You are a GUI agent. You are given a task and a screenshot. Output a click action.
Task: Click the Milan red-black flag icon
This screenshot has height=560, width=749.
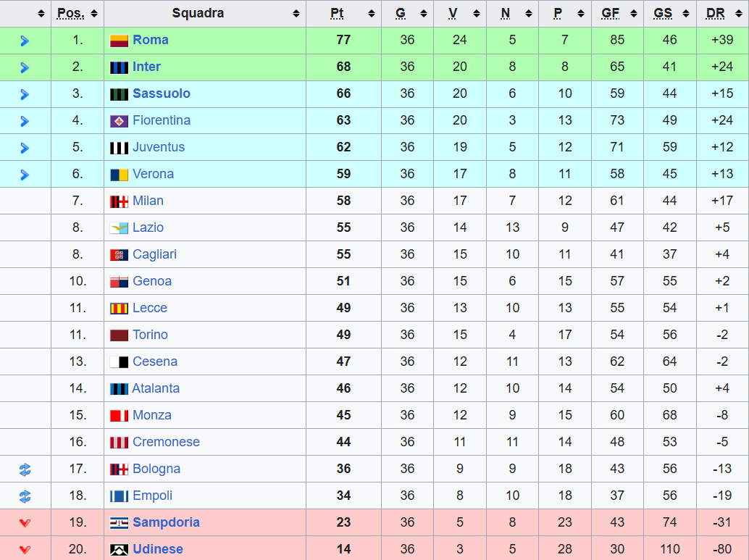(x=119, y=201)
